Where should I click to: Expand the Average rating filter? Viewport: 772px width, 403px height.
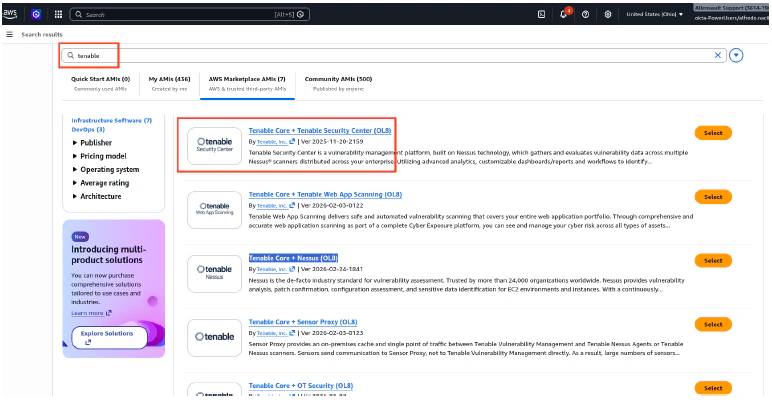point(101,183)
